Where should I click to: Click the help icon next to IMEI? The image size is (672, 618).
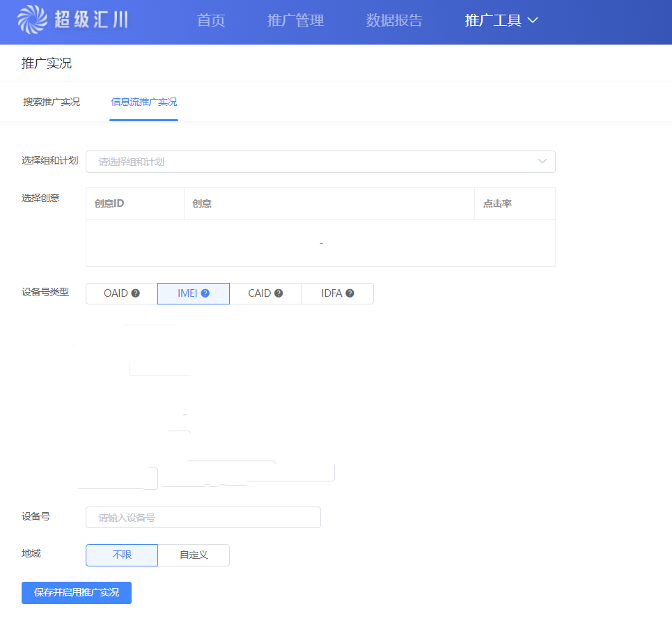click(x=205, y=293)
